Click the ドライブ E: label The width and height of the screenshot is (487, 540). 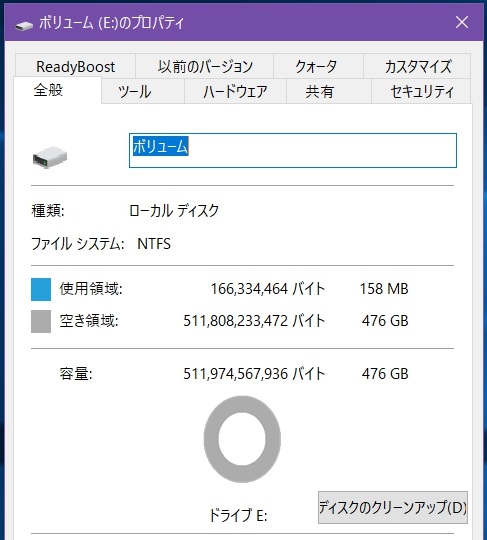(238, 515)
